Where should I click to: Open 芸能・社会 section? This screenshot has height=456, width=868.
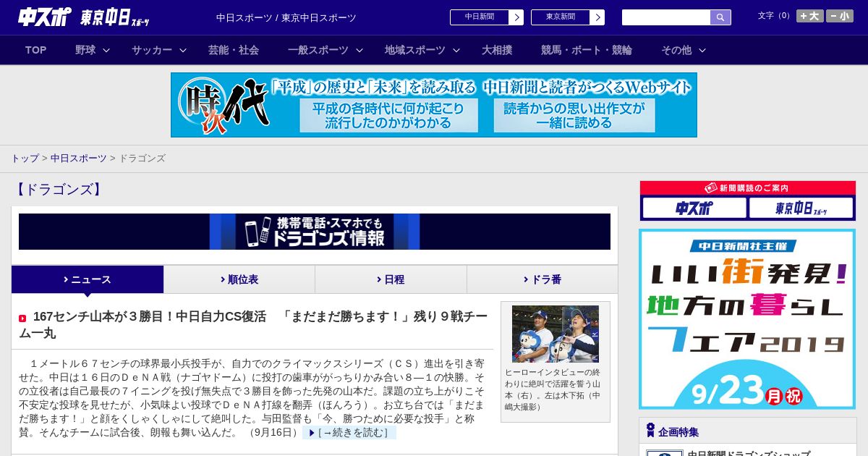(x=234, y=50)
